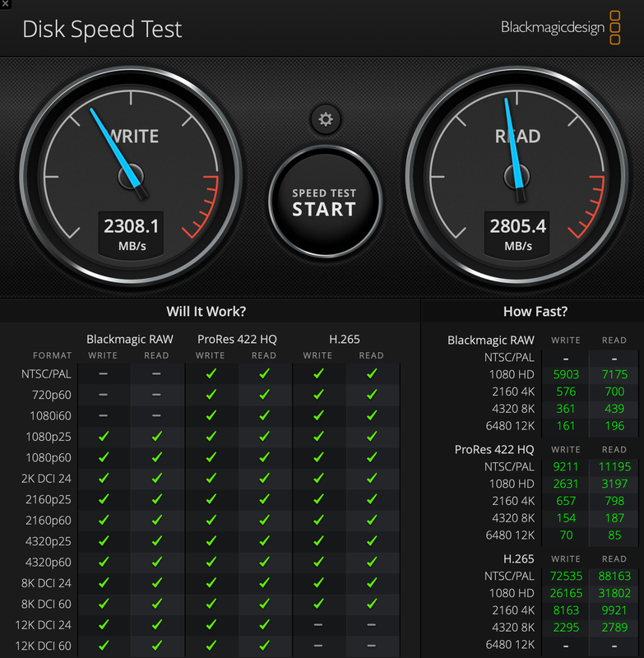Click Blackmagic RAW read checkmark for 8K DCI 24

pos(157,582)
